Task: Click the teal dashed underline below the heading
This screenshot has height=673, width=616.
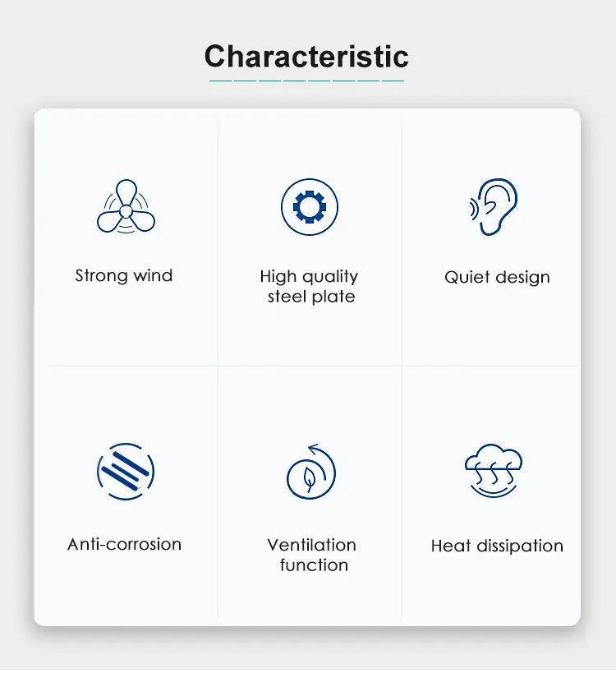Action: pyautogui.click(x=306, y=81)
